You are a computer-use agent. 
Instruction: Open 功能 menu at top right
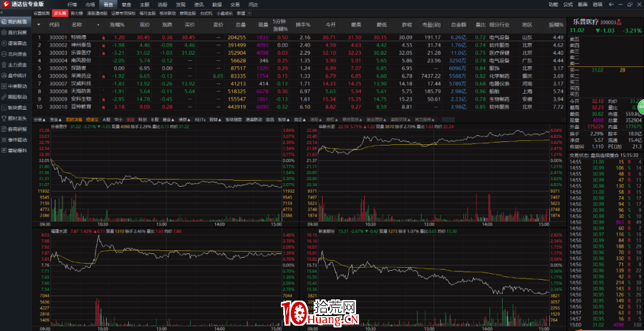point(553,5)
